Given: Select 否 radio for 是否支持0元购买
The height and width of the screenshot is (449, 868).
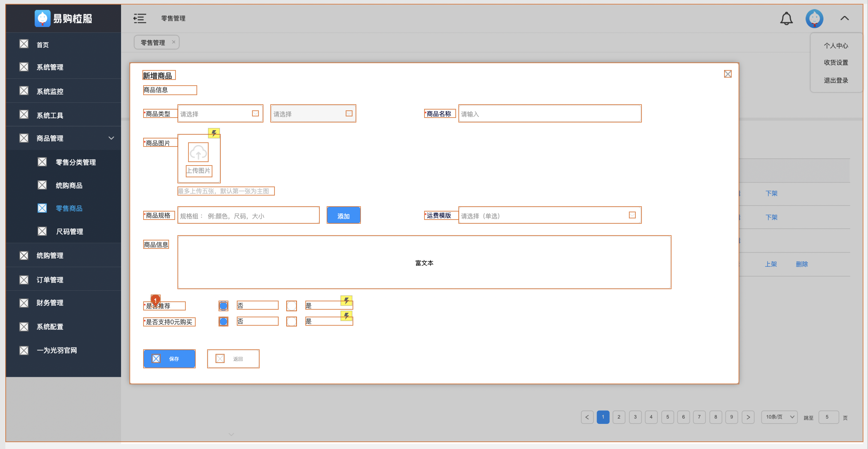Looking at the screenshot, I should [x=223, y=322].
